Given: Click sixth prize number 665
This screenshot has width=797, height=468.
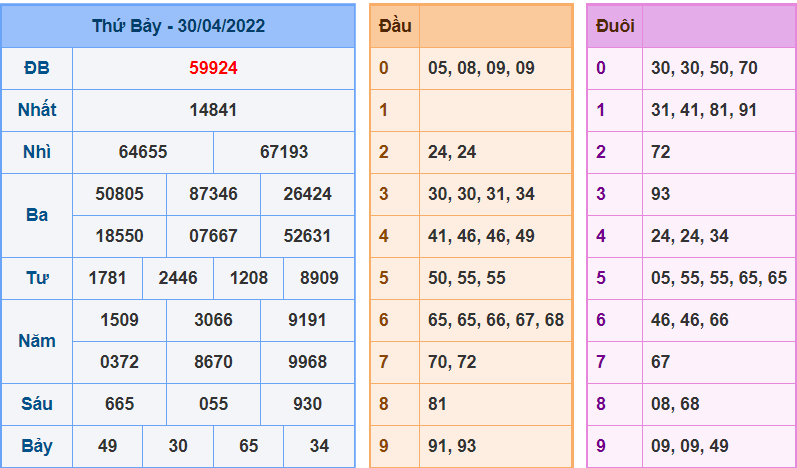Looking at the screenshot, I should click(119, 404).
